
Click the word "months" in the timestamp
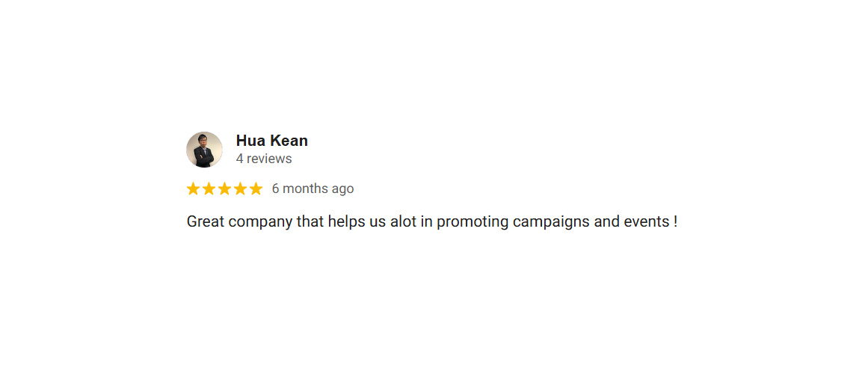[x=305, y=189]
